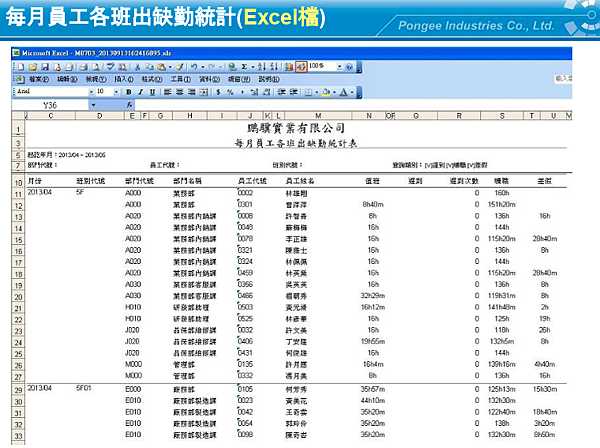The image size is (600, 448).
Task: Toggle the Drawing toolbar button
Action: click(301, 67)
